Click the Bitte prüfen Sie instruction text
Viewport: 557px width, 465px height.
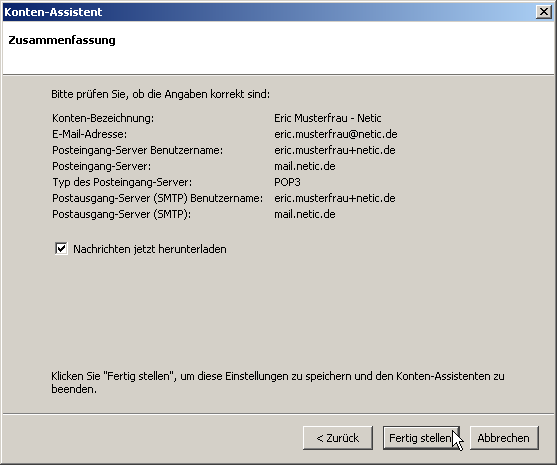(161, 94)
